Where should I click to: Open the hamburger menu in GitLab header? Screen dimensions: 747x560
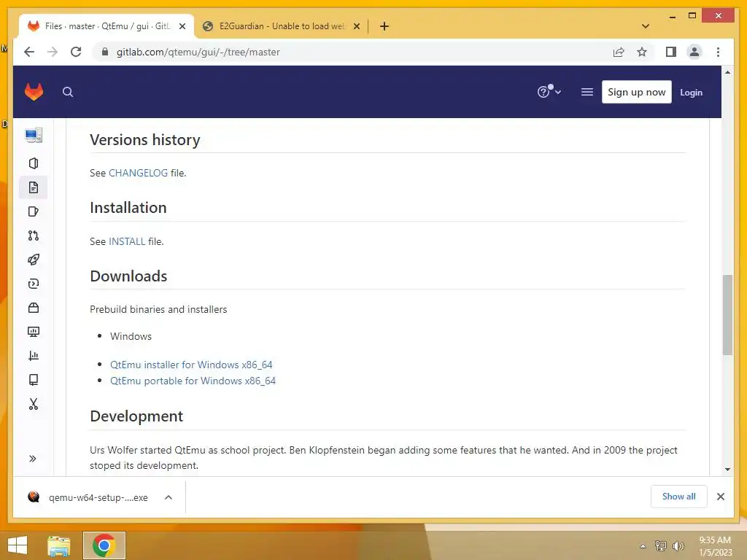(x=587, y=92)
